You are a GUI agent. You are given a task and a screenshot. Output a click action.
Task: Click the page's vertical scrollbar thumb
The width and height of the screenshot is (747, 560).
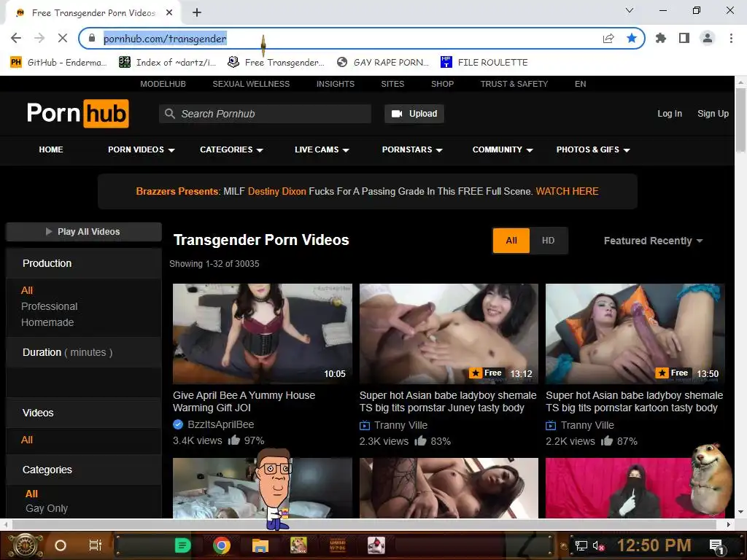[x=740, y=120]
